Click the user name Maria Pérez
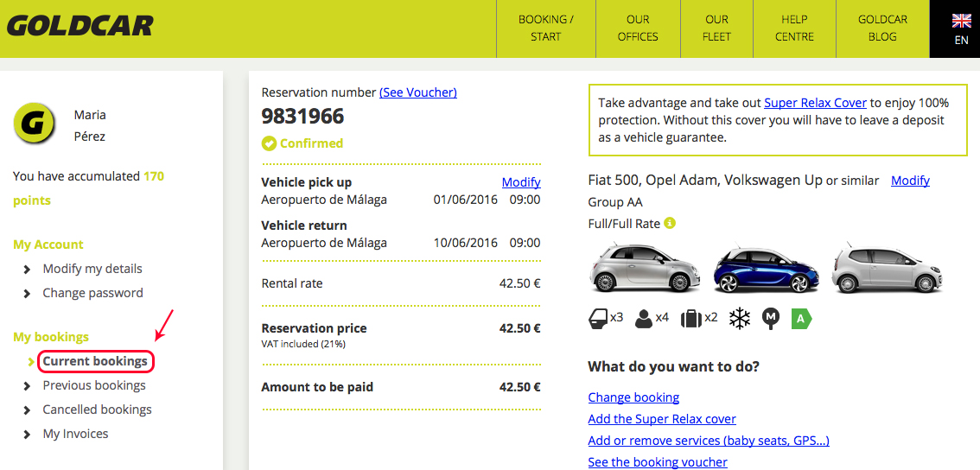 point(89,125)
